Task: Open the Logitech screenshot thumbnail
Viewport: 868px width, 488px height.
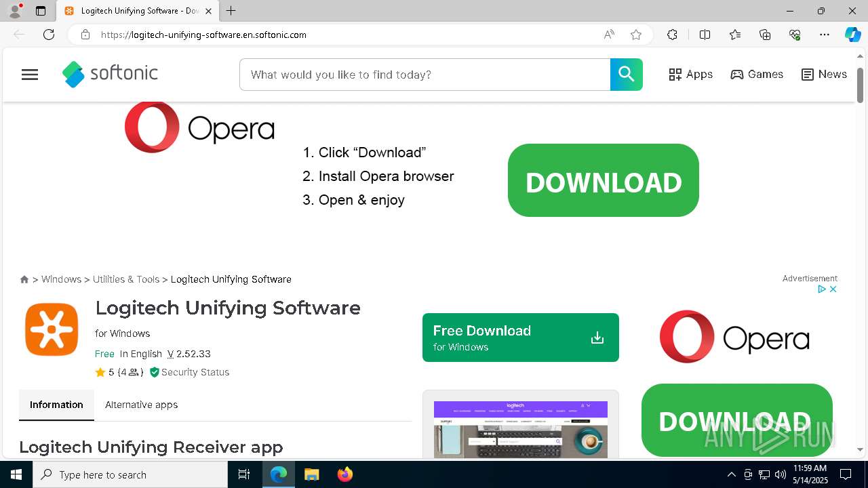Action: pos(521,429)
